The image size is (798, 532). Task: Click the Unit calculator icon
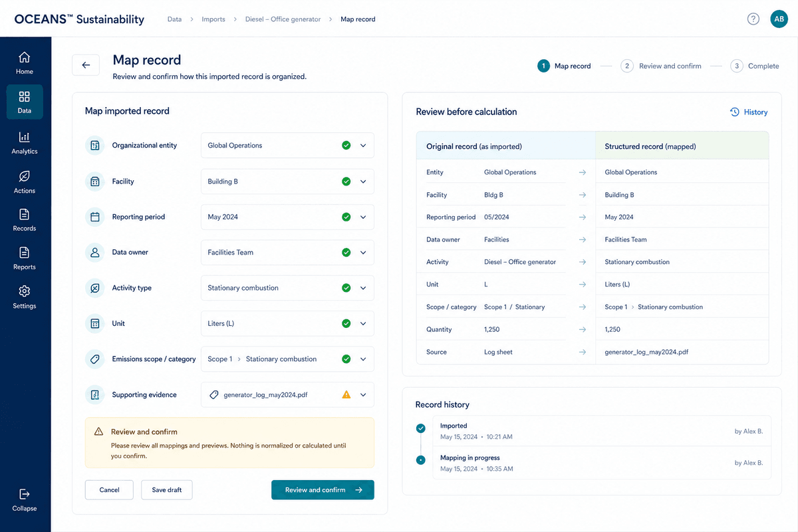(95, 323)
